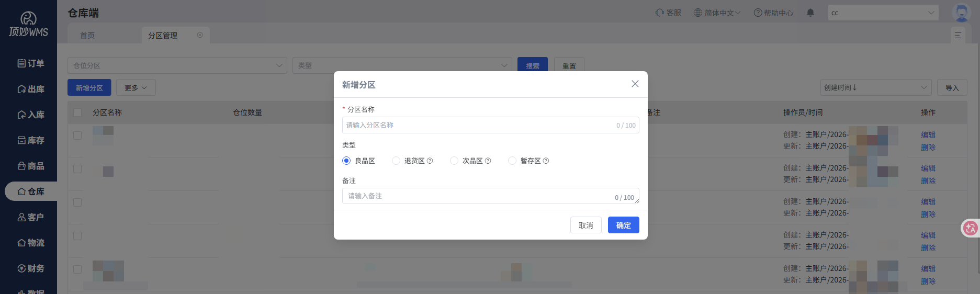Focus the 备注 textarea

click(490, 196)
